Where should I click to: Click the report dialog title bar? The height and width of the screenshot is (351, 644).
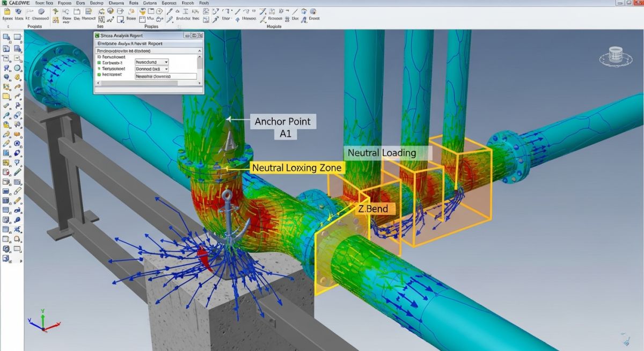pos(148,35)
